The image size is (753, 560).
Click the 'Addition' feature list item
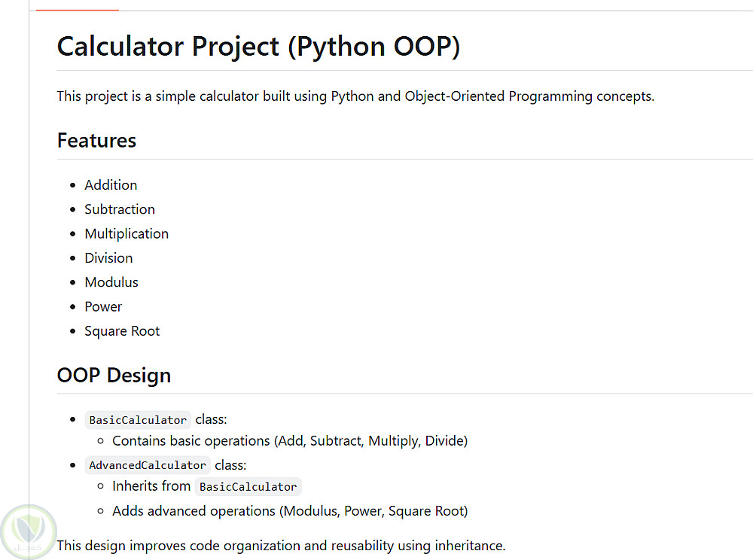[x=111, y=185]
